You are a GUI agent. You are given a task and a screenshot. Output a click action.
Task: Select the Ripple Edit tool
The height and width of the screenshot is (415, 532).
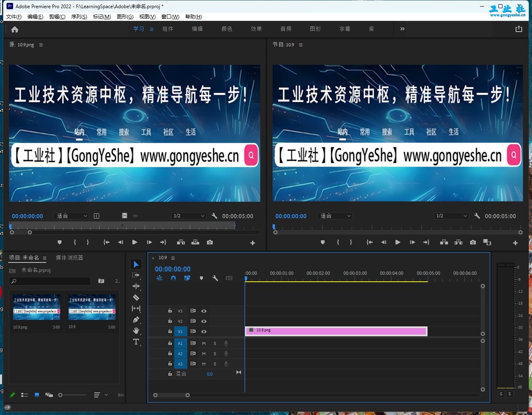point(136,286)
